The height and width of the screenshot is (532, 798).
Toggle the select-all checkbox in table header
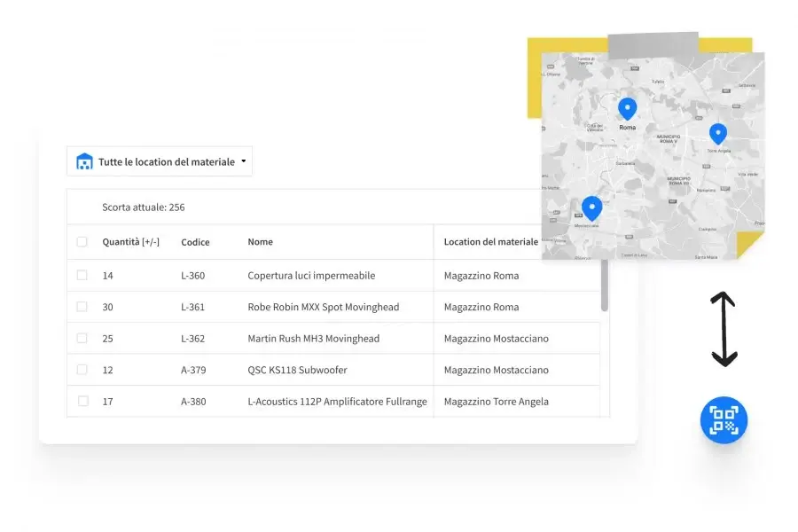point(82,242)
